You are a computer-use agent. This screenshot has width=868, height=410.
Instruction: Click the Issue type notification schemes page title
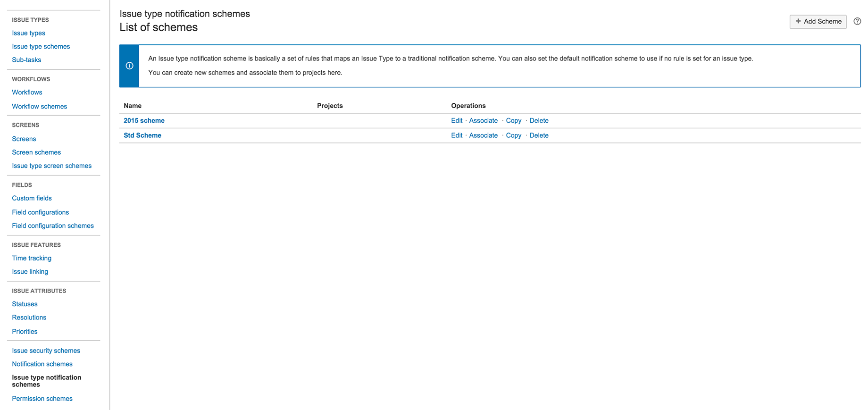point(184,14)
